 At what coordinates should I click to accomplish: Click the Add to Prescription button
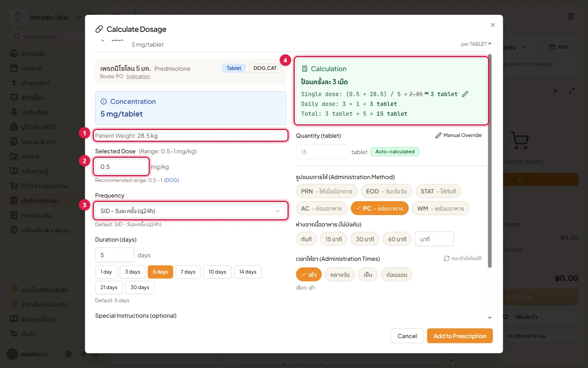click(460, 336)
